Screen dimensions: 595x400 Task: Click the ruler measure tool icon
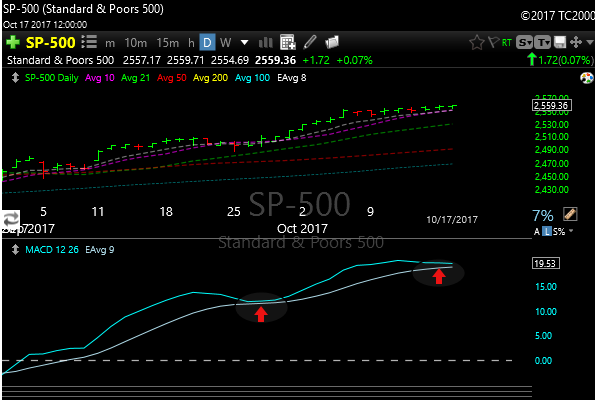click(x=570, y=214)
